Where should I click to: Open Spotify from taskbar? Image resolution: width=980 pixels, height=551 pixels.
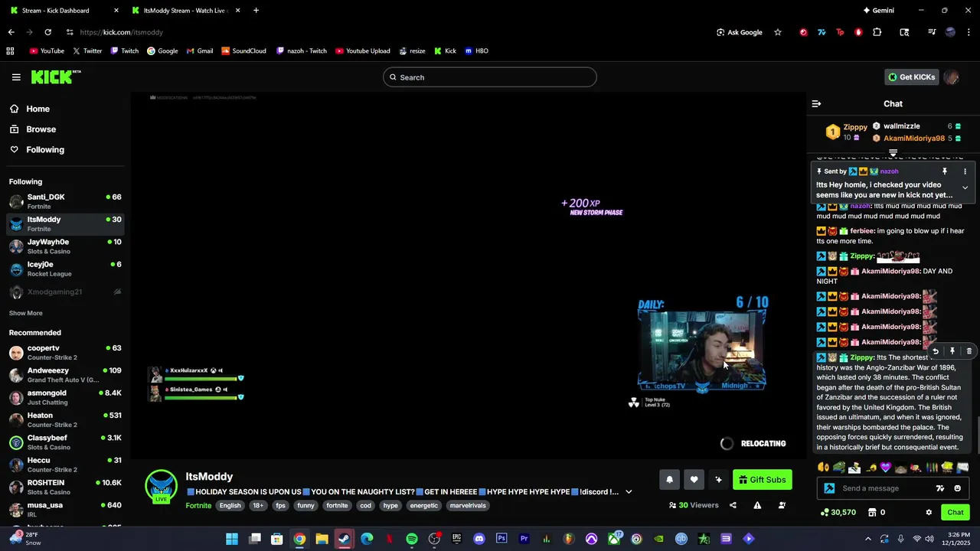(x=412, y=539)
